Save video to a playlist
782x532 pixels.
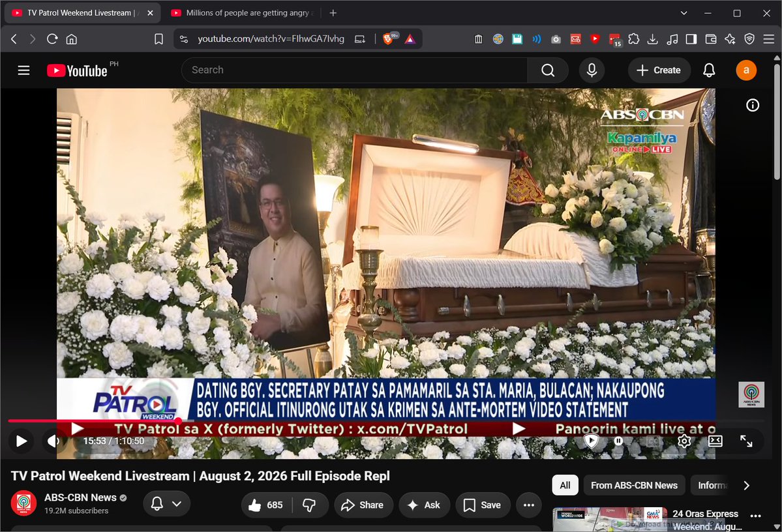483,505
